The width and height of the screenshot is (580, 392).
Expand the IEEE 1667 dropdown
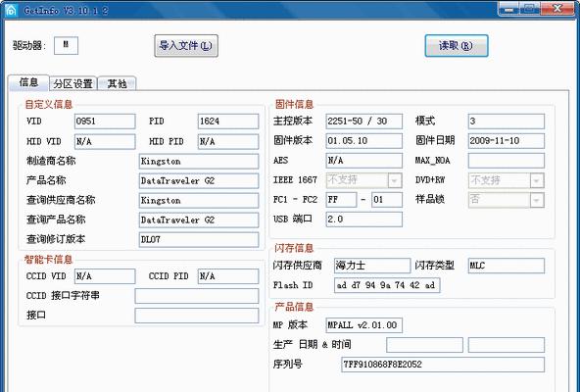coord(394,180)
